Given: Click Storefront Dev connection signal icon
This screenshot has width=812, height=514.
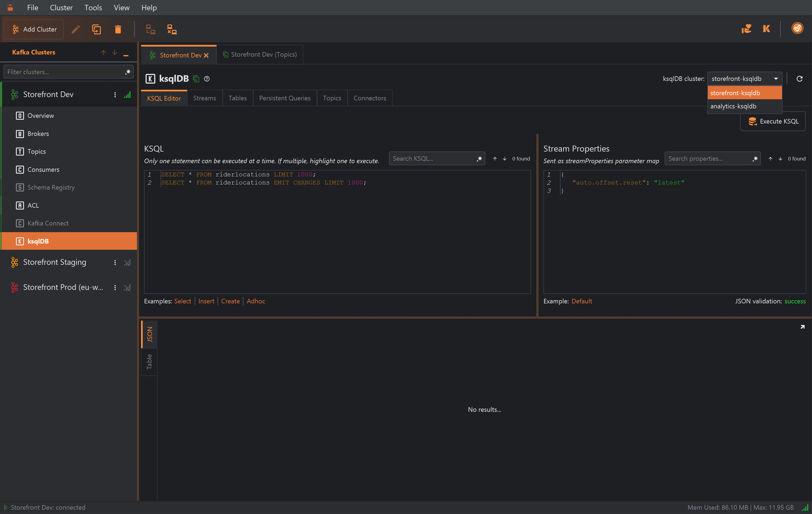Looking at the screenshot, I should 127,95.
